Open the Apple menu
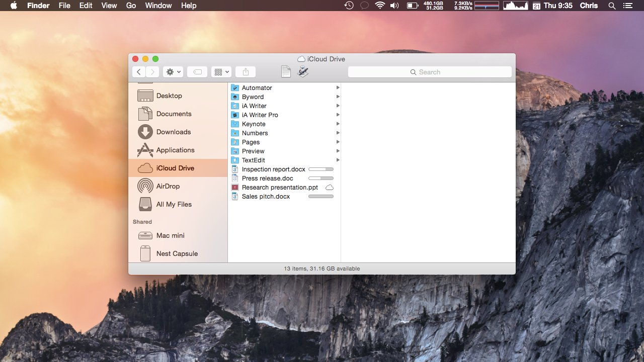644x362 pixels. coord(14,6)
